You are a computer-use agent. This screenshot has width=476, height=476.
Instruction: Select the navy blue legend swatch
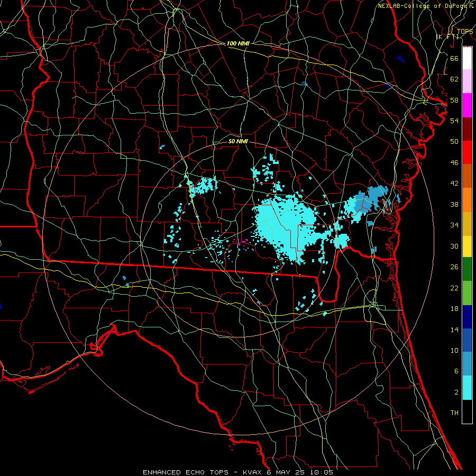(x=467, y=317)
